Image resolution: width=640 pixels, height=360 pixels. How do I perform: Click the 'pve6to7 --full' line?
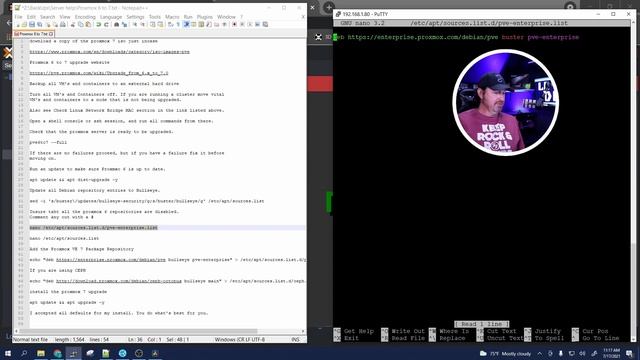pos(48,142)
